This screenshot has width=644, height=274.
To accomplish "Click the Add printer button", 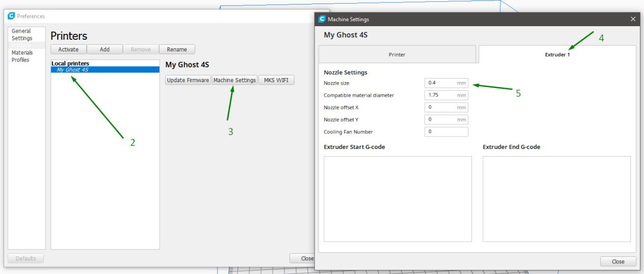I will pos(105,49).
